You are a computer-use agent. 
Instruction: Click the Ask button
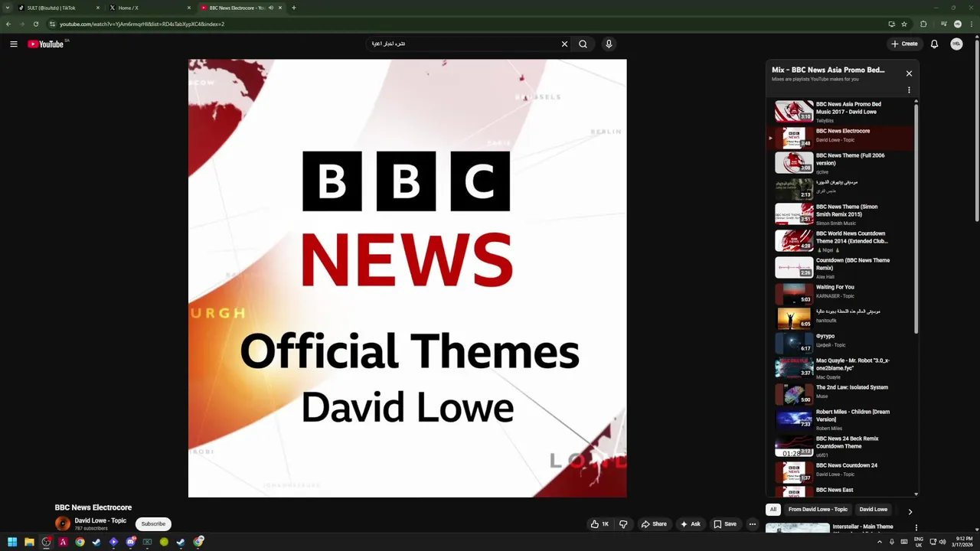coord(690,524)
